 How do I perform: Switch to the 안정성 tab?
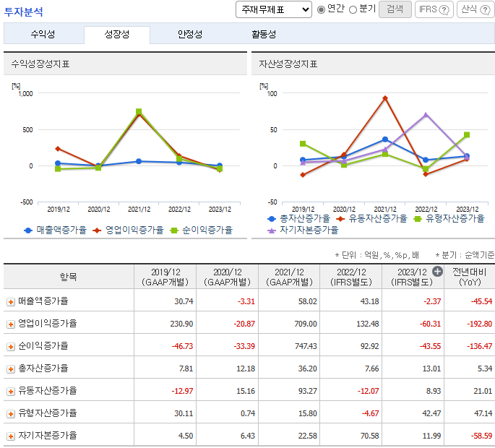coord(190,34)
